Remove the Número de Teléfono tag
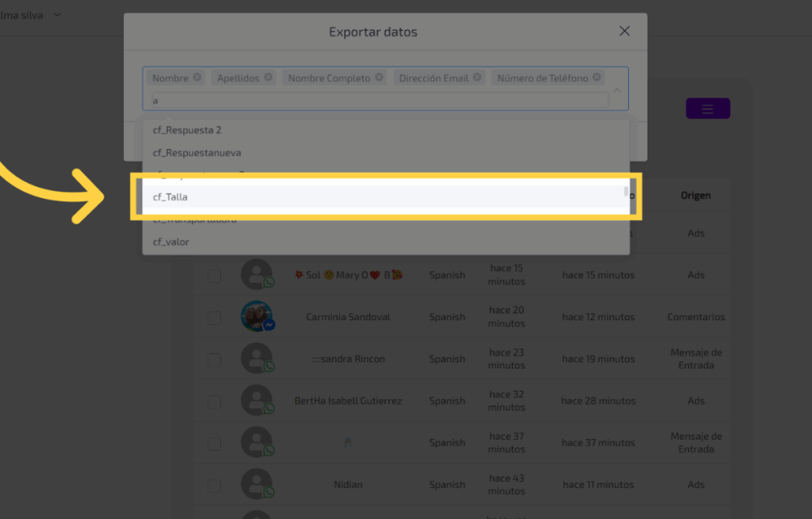The height and width of the screenshot is (519, 812). tap(596, 78)
